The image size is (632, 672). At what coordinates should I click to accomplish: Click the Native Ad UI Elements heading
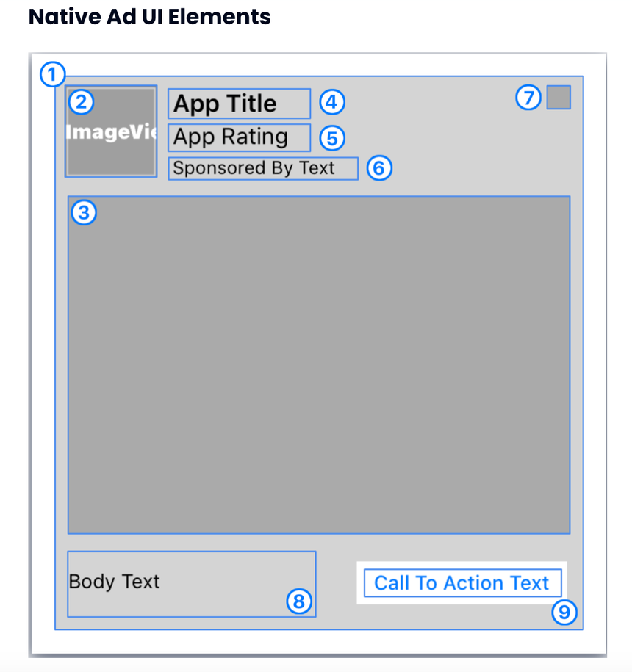[x=150, y=17]
